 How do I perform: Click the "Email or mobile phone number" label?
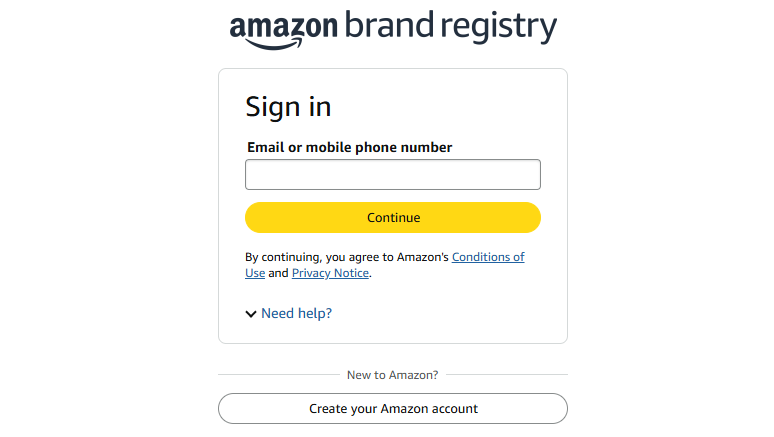pos(350,147)
